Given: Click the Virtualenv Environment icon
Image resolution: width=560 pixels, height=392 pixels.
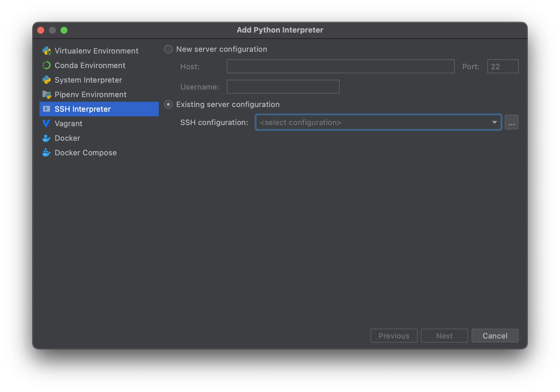Looking at the screenshot, I should (x=47, y=51).
